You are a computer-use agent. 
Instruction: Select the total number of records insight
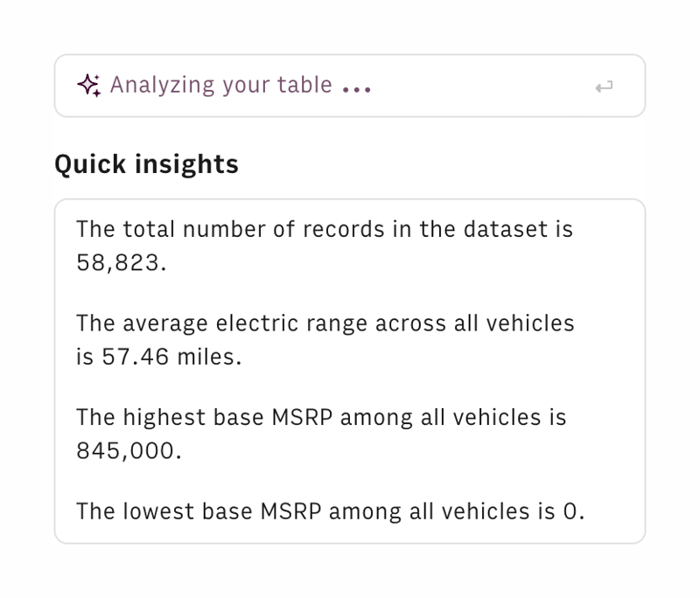(x=324, y=245)
